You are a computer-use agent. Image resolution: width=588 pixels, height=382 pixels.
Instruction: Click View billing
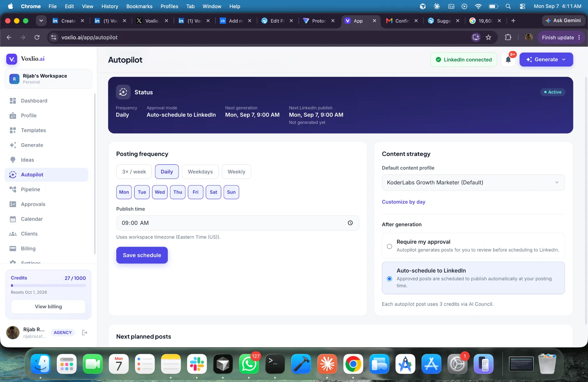pos(48,306)
